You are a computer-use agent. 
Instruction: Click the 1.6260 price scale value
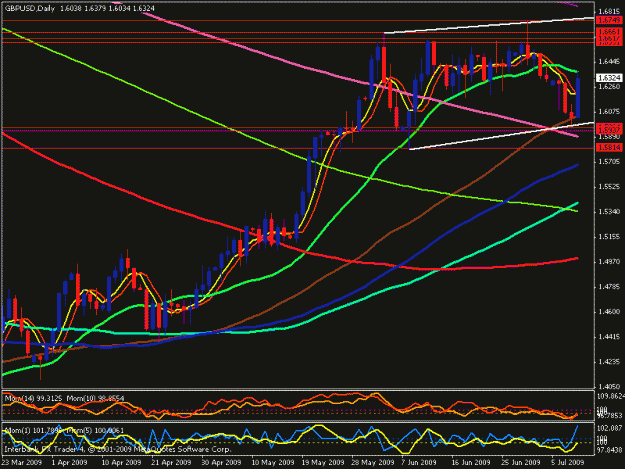click(x=609, y=86)
